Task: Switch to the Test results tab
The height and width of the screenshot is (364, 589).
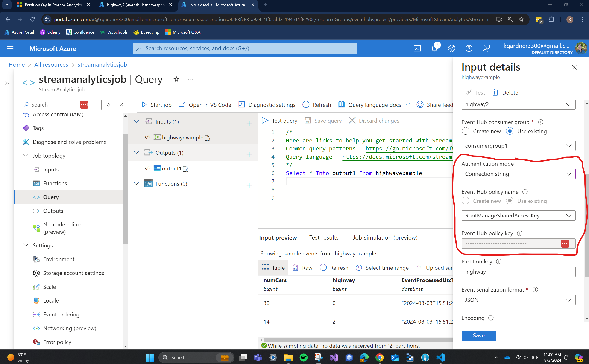Action: point(324,238)
